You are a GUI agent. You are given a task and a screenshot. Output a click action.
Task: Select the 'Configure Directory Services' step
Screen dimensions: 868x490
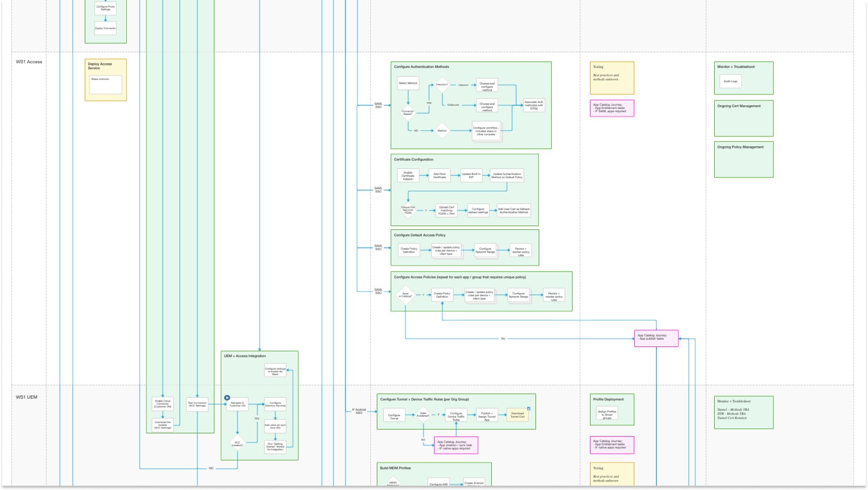point(275,404)
